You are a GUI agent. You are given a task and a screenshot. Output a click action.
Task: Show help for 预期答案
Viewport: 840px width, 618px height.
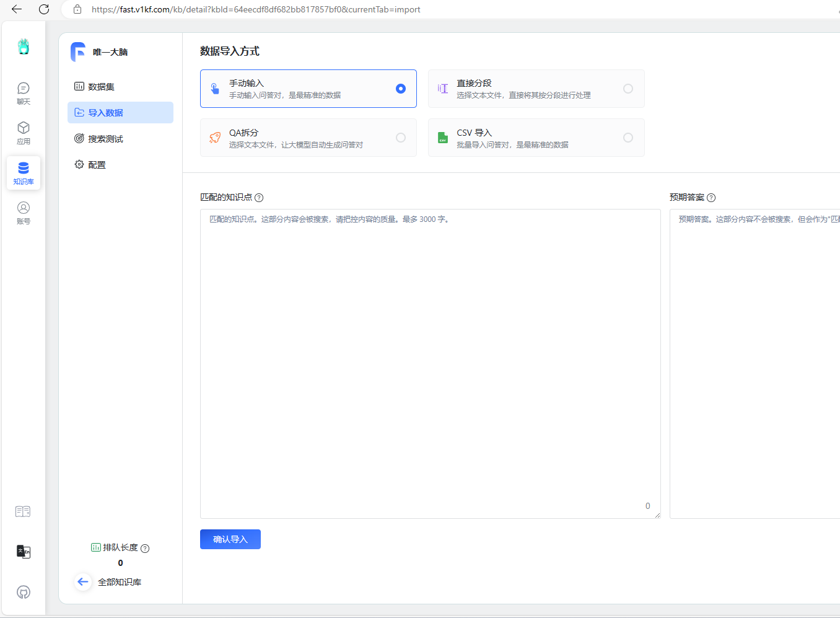pyautogui.click(x=711, y=198)
